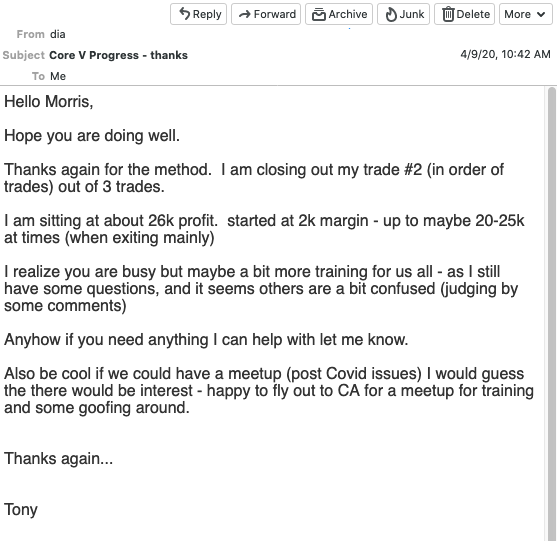Click the Junk flame icon
The width and height of the screenshot is (557, 541).
click(391, 14)
